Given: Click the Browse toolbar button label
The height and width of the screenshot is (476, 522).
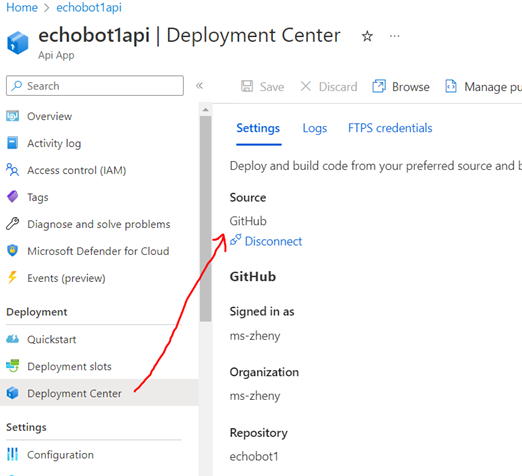Looking at the screenshot, I should pyautogui.click(x=411, y=87).
